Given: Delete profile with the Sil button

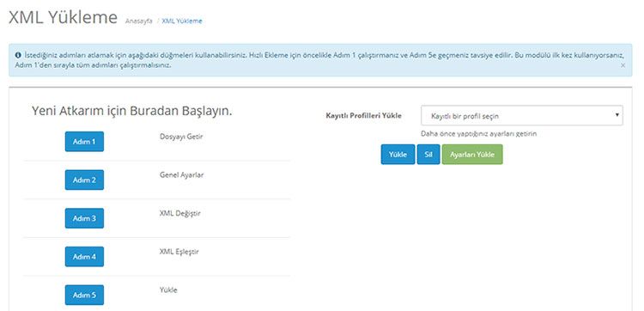Looking at the screenshot, I should (428, 155).
